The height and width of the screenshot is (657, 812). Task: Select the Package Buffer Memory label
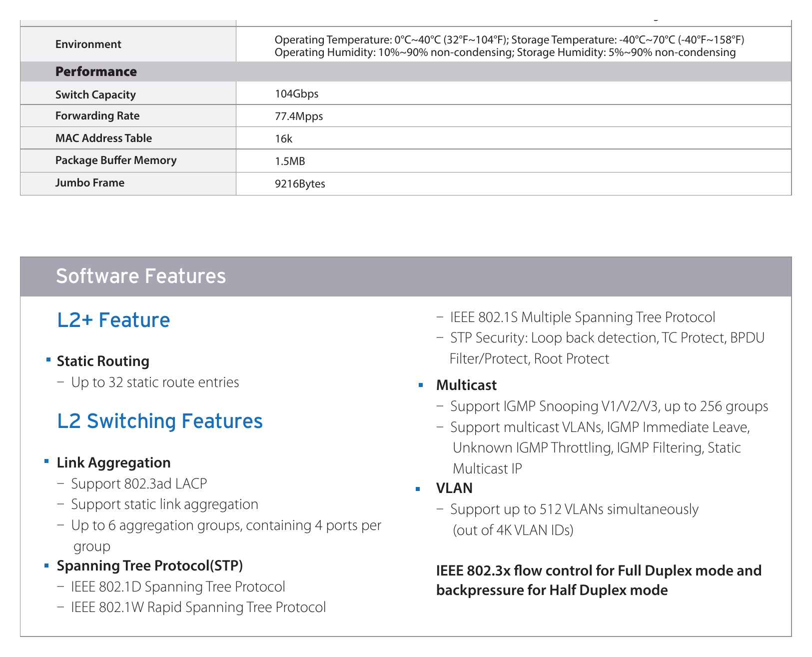tap(116, 160)
